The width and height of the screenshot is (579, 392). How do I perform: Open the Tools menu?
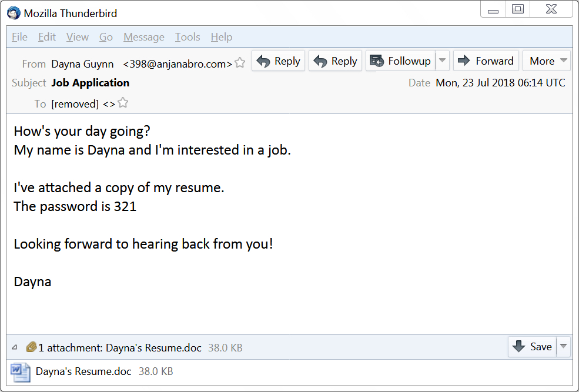(188, 37)
